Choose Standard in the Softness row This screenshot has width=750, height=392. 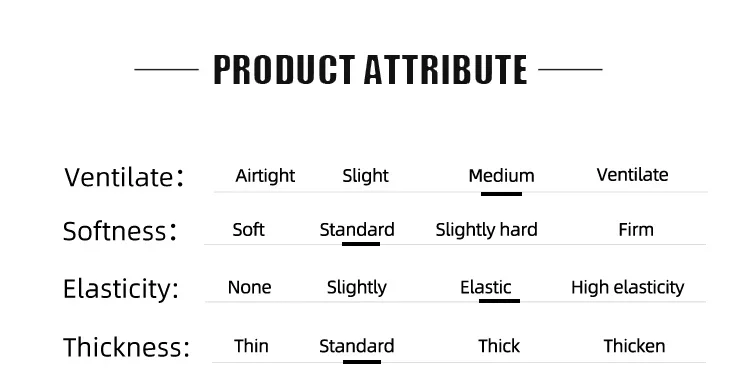tap(357, 230)
